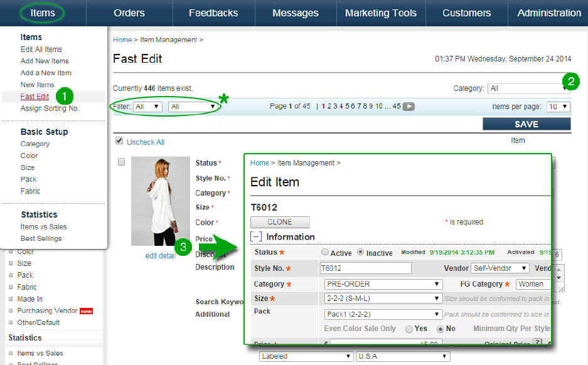This screenshot has height=365, width=588.
Task: Open the Pack1 (2-2-2) dropdown
Action: 383,314
